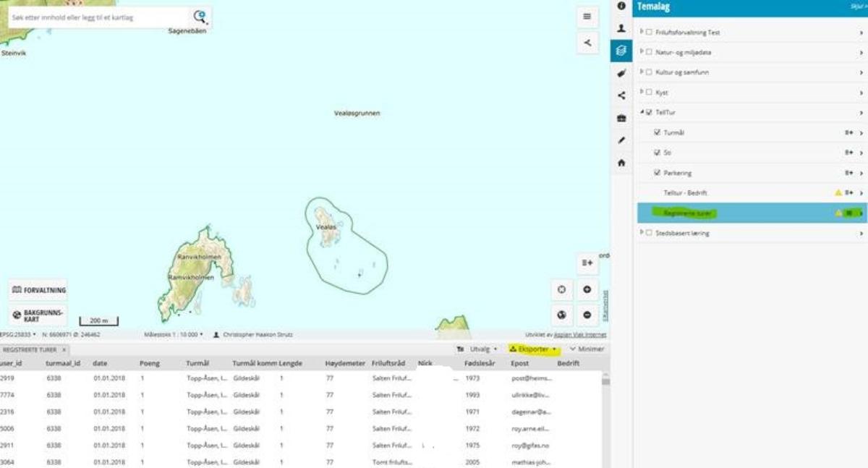Open the user profile sidebar icon
Image resolution: width=868 pixels, height=468 pixels.
(x=621, y=28)
